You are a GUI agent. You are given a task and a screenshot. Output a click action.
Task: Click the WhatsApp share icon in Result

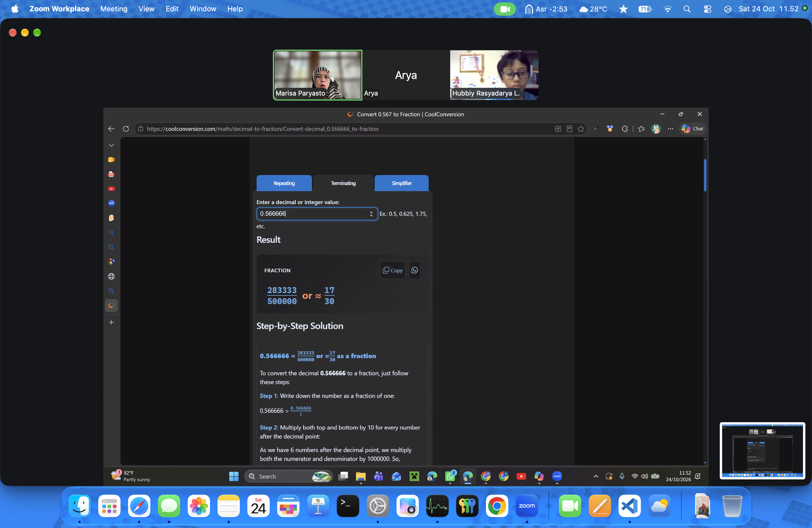[x=415, y=270]
